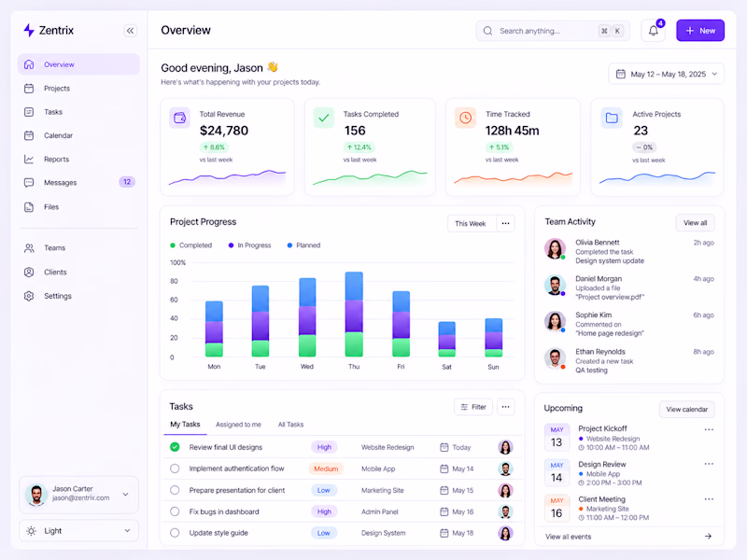Image resolution: width=747 pixels, height=560 pixels.
Task: Open Clients in the sidebar
Action: (x=78, y=272)
